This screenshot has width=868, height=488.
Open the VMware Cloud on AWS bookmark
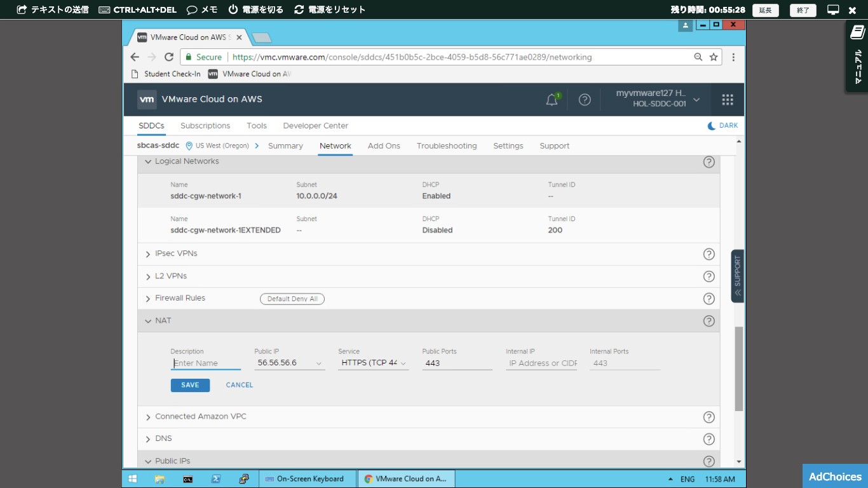pos(249,74)
